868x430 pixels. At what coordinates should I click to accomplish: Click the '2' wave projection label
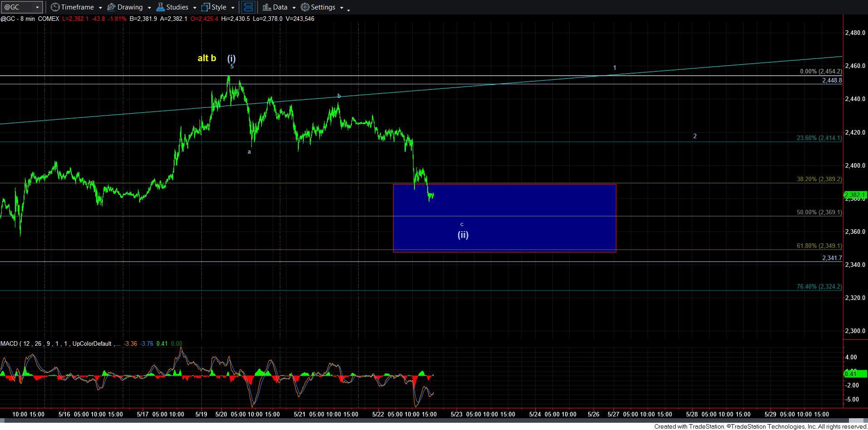[695, 136]
